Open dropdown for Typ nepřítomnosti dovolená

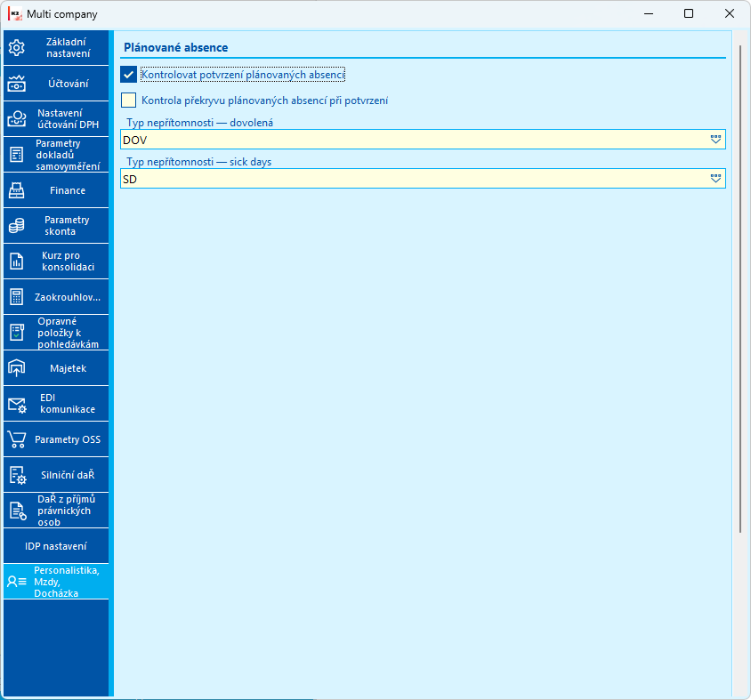(715, 140)
